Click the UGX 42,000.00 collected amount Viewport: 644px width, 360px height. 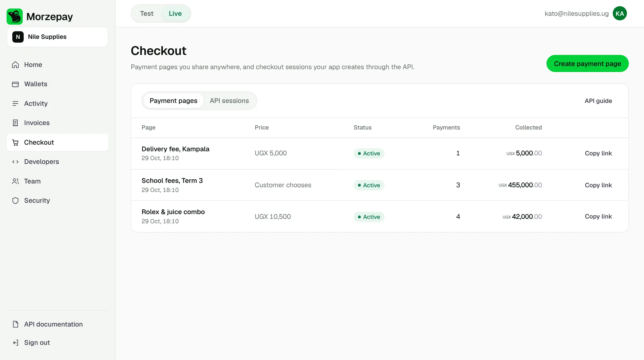pyautogui.click(x=522, y=217)
